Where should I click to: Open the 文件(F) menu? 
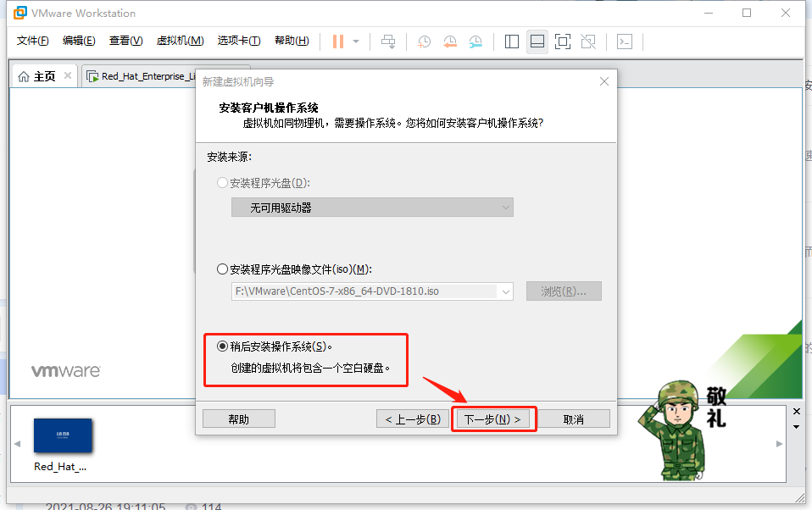tap(32, 41)
